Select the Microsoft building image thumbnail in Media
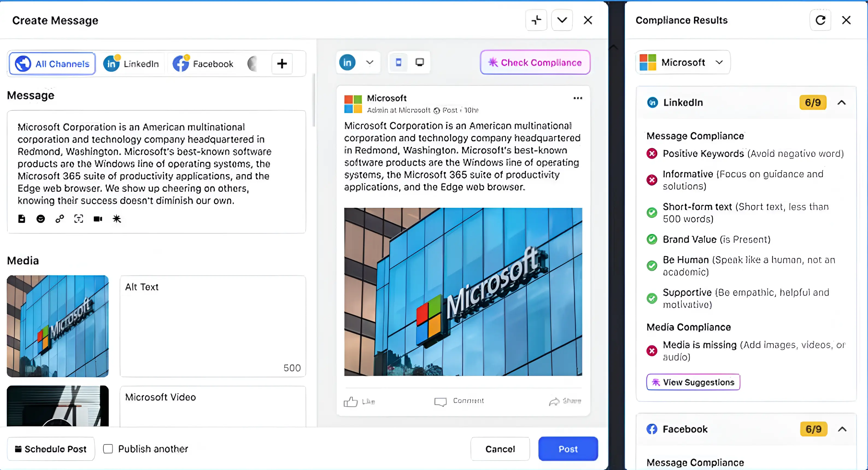Screen dimensions: 868x470 click(58, 326)
